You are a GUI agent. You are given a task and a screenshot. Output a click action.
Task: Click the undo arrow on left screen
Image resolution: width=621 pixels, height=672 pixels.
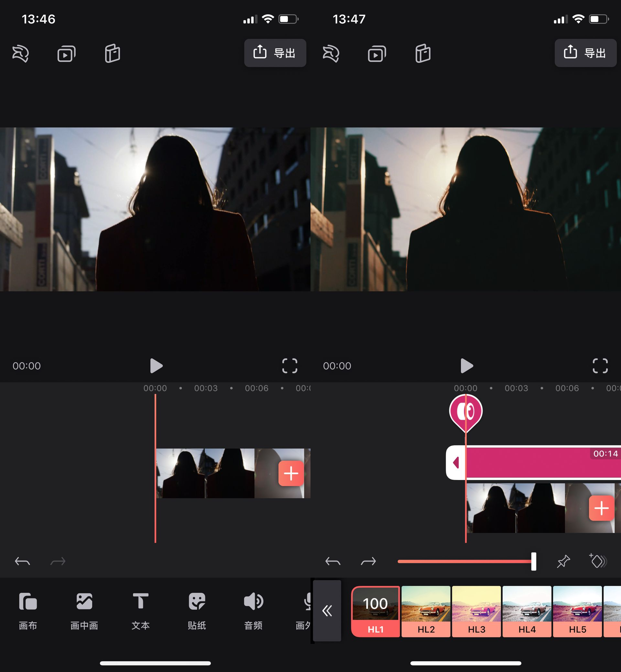pyautogui.click(x=23, y=561)
